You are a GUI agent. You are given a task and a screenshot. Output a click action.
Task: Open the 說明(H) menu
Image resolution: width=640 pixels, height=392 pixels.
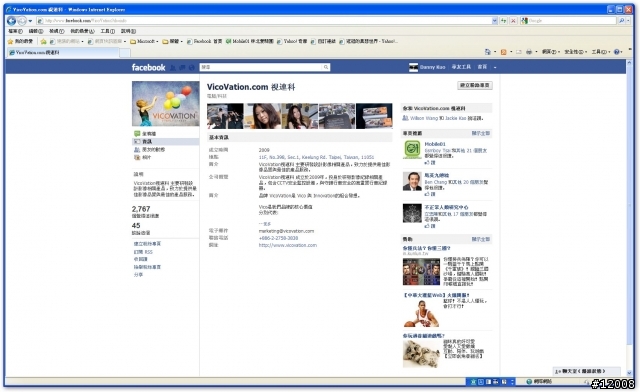[x=128, y=31]
